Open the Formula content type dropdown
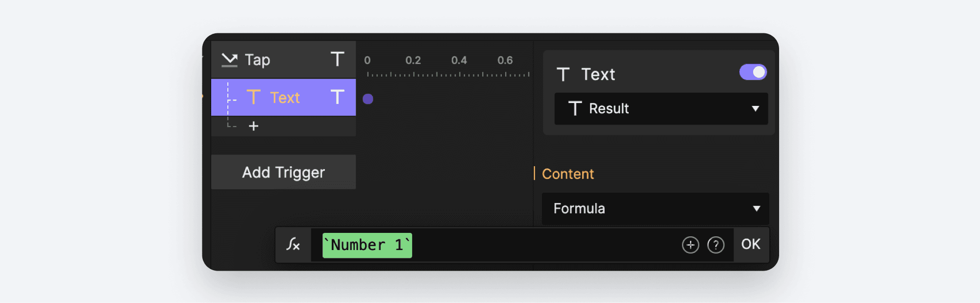 point(655,209)
